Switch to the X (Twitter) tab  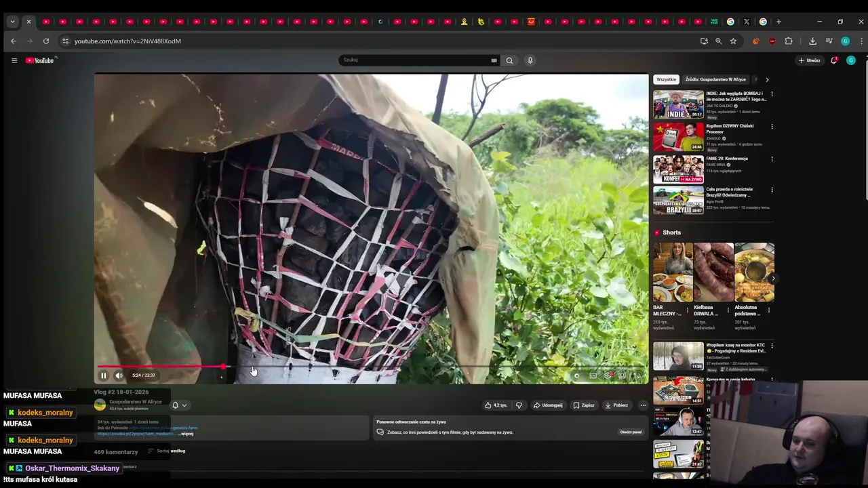(747, 22)
